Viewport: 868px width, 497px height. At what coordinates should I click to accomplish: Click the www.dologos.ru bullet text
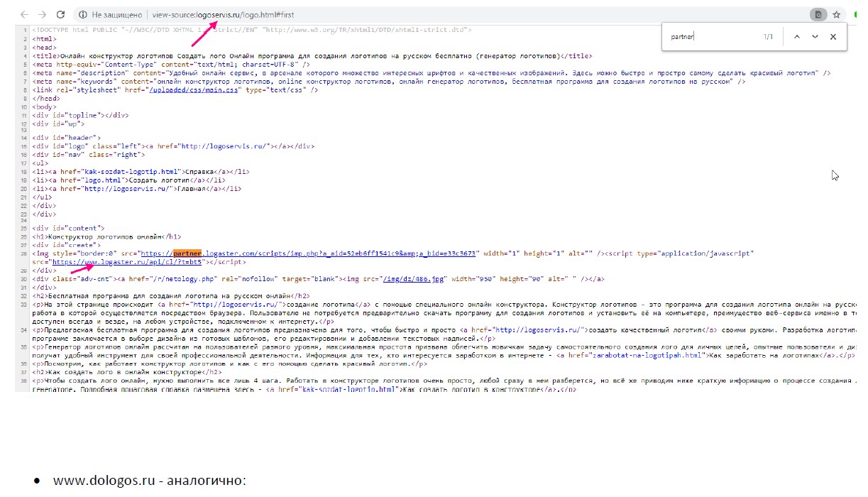tap(149, 481)
